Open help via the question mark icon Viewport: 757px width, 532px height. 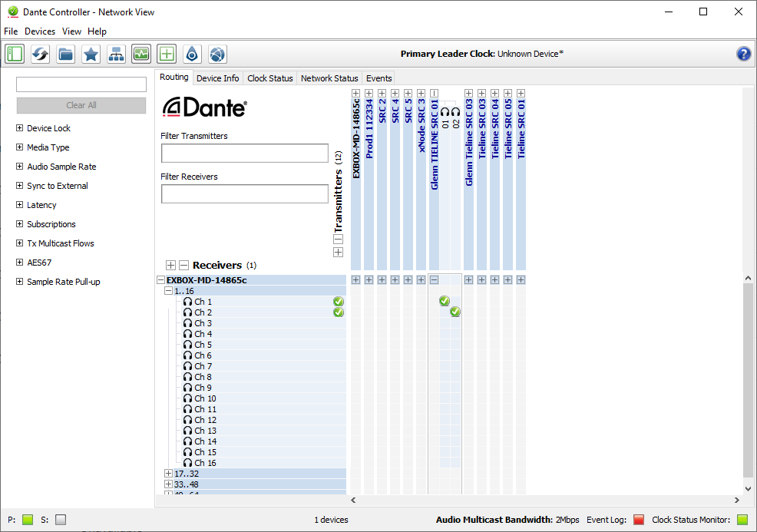(743, 54)
